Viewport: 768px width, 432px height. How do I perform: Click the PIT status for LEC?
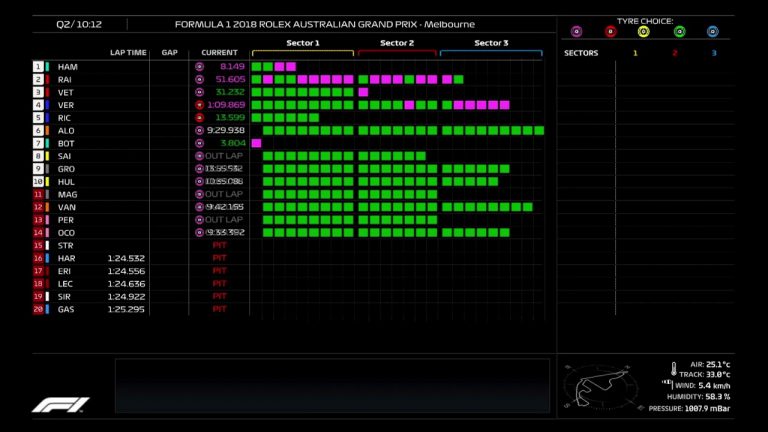219,283
